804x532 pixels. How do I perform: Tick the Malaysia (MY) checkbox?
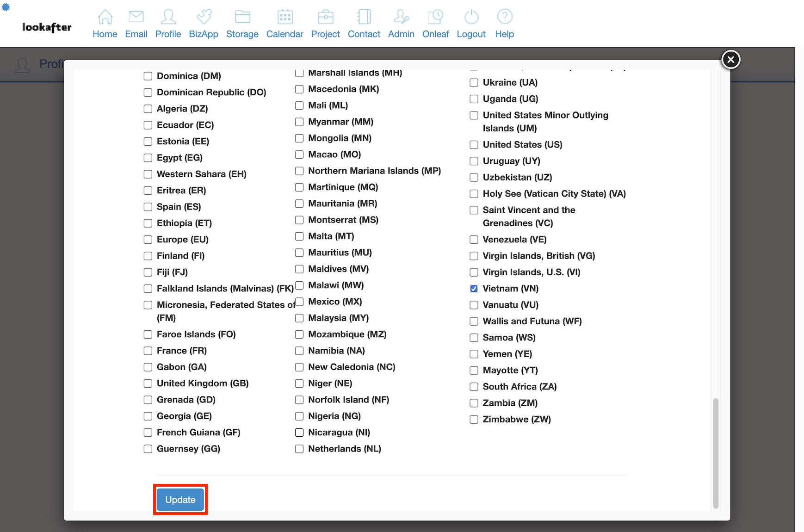pyautogui.click(x=300, y=318)
